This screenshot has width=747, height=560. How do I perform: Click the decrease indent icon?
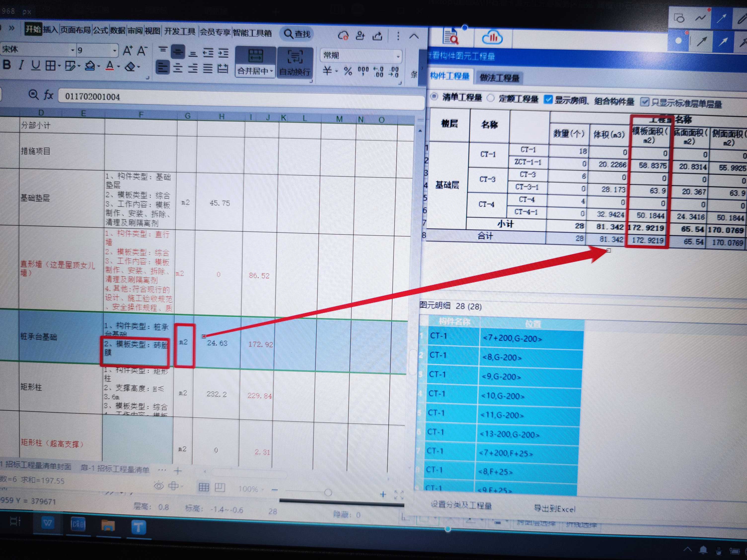[208, 53]
